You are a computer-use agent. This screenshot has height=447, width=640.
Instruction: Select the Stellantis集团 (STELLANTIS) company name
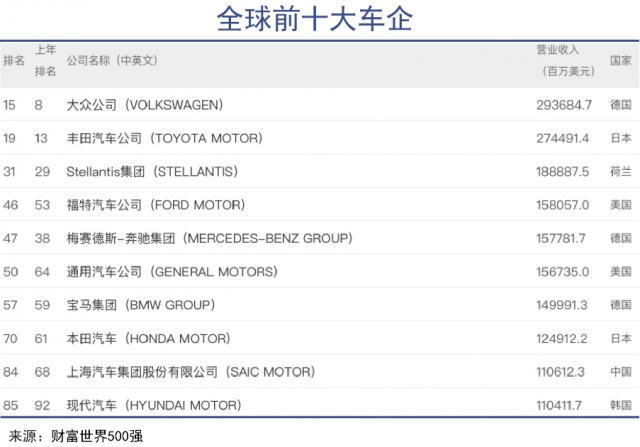(154, 172)
